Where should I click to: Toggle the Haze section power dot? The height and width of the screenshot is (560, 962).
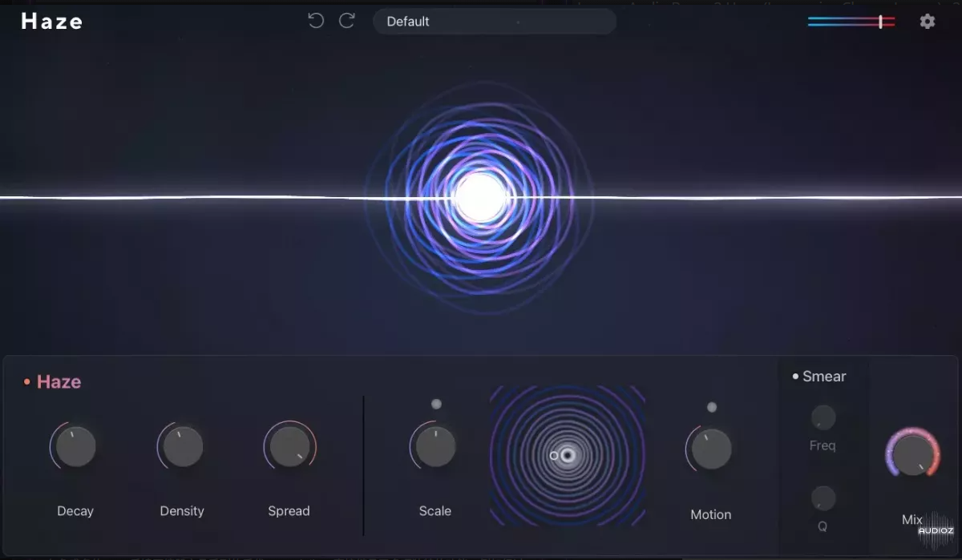pos(26,382)
